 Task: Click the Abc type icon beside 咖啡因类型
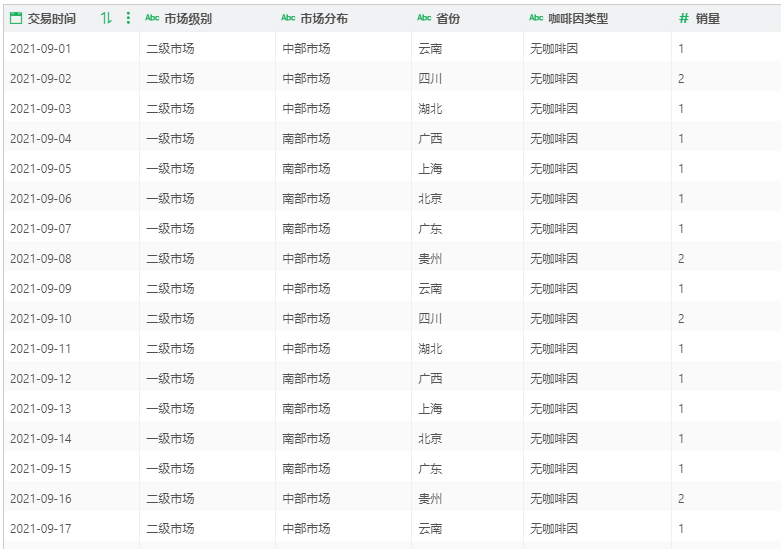coord(536,18)
